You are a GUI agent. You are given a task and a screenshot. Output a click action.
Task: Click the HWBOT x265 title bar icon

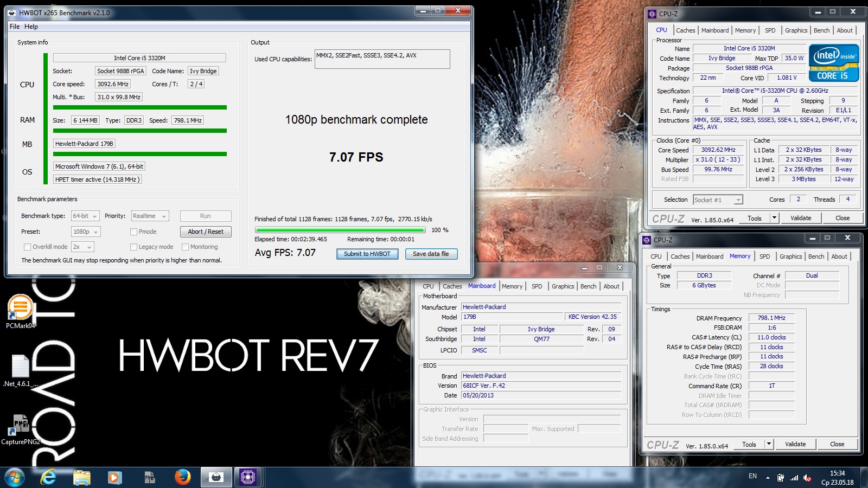pyautogui.click(x=12, y=12)
